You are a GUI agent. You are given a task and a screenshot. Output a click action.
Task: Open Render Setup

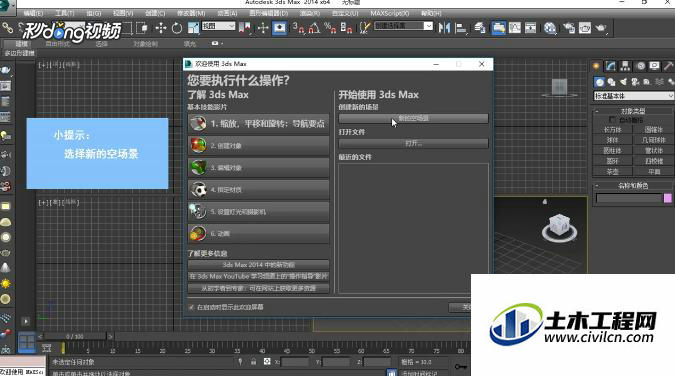[569, 28]
